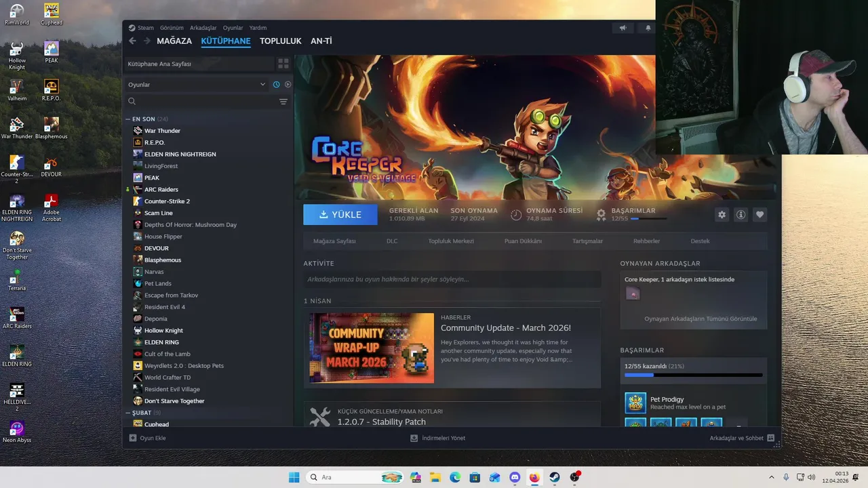The height and width of the screenshot is (488, 868).
Task: Open the Steam menu
Action: 142,28
